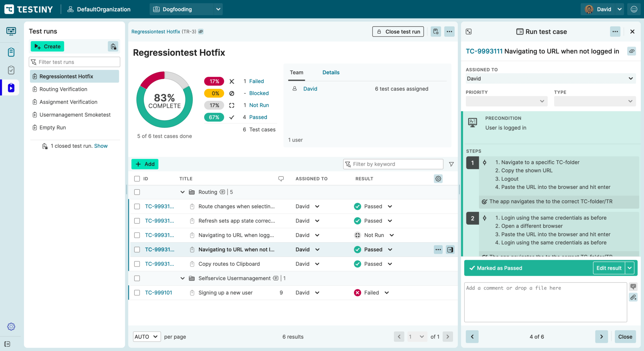
Task: Open the column settings gear icon
Action: click(x=438, y=178)
